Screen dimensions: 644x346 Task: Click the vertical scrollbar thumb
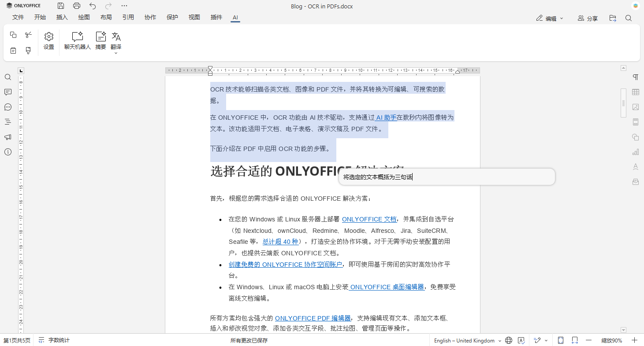click(x=623, y=103)
